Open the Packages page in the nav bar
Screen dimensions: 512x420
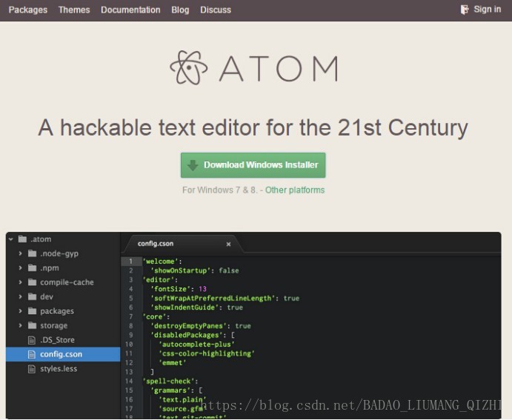tap(27, 10)
